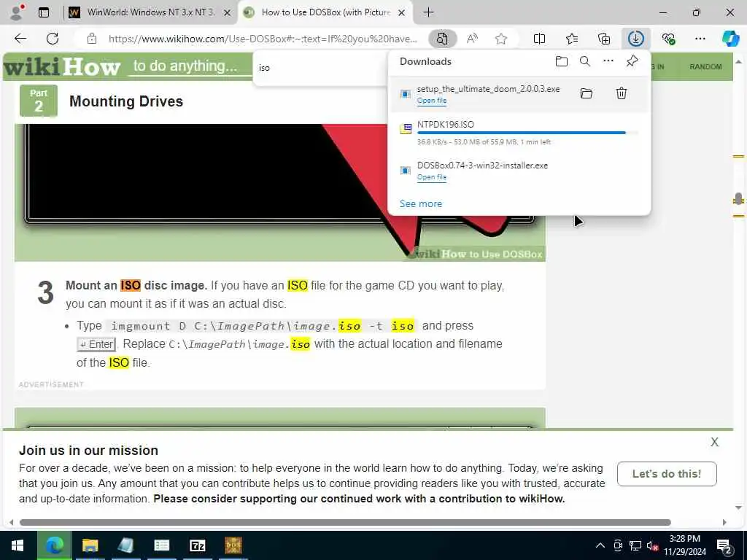This screenshot has height=560, width=747.
Task: Open Microsoft Edge from taskbar
Action: point(54,545)
